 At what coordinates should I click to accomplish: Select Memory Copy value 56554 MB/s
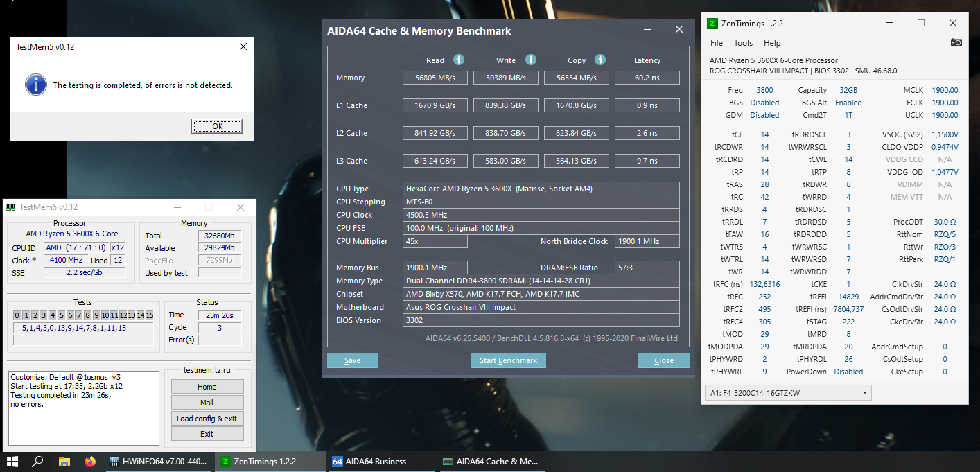[x=577, y=78]
